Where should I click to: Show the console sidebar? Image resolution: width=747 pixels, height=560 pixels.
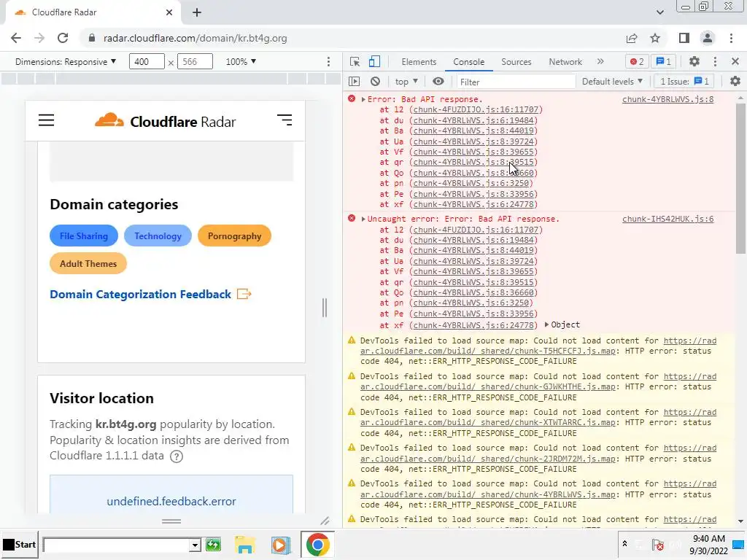point(354,82)
